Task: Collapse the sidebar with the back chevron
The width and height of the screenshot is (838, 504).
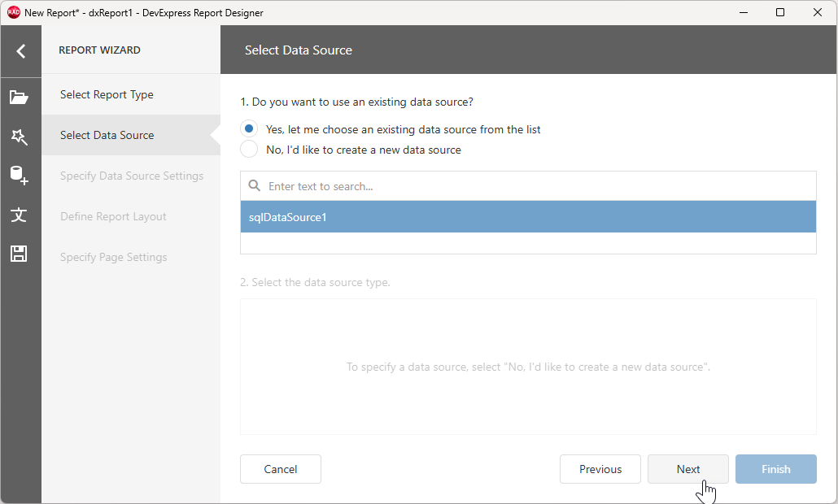Action: click(x=20, y=50)
